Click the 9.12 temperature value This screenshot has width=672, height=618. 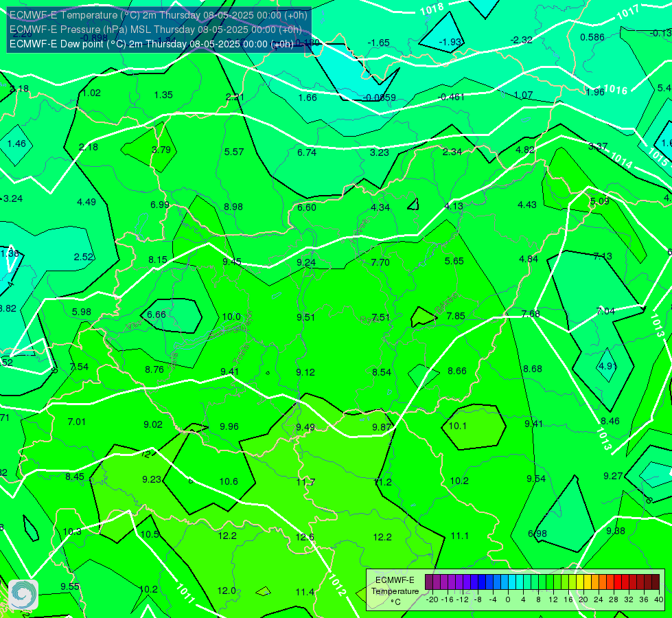pos(305,372)
